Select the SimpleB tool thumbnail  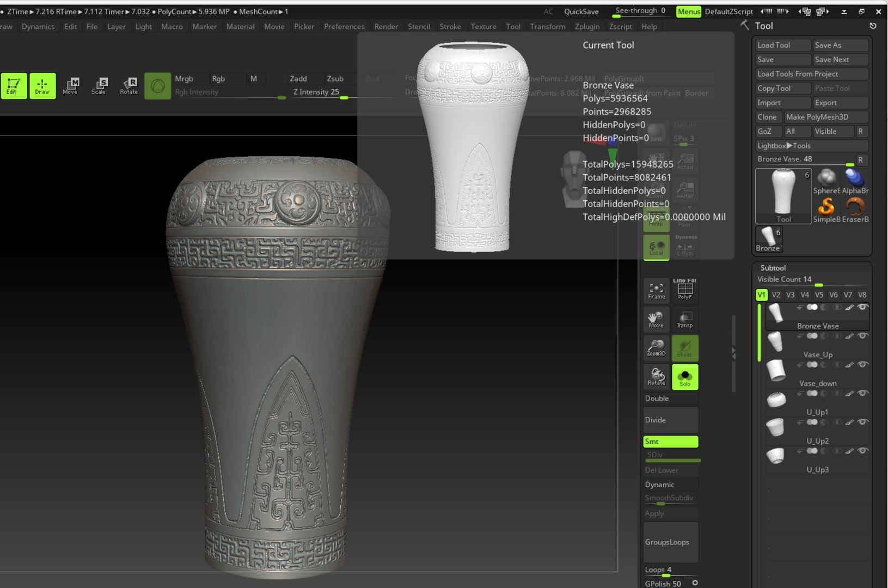[x=826, y=210]
